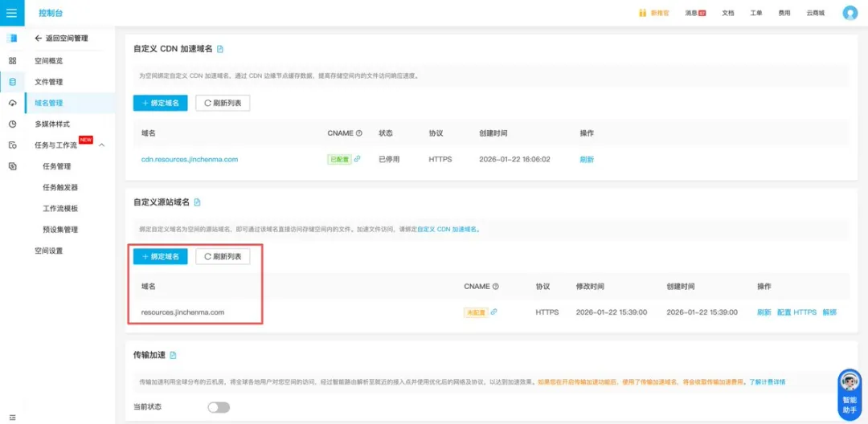Enable the 传输加速 当前状态 toggle switch

tap(219, 407)
